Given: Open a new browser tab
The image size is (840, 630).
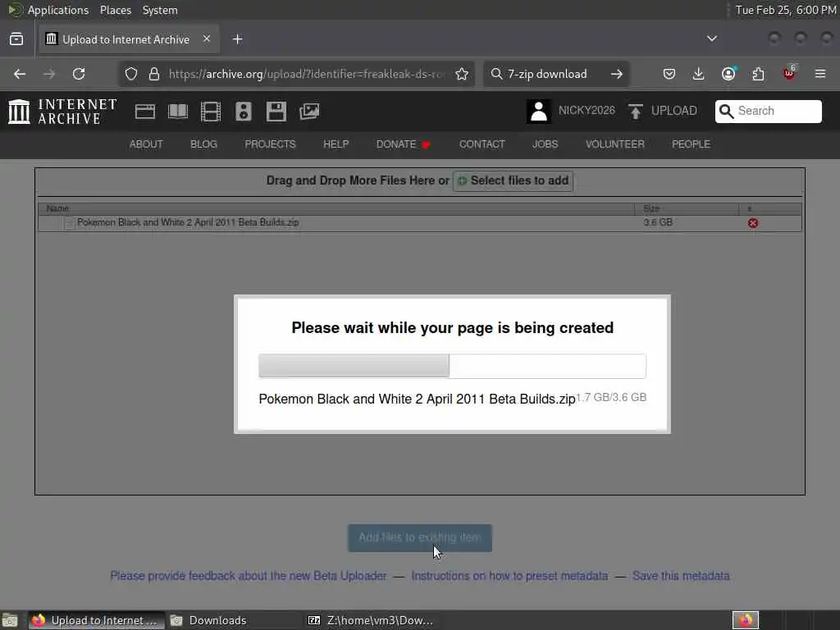Looking at the screenshot, I should (238, 39).
